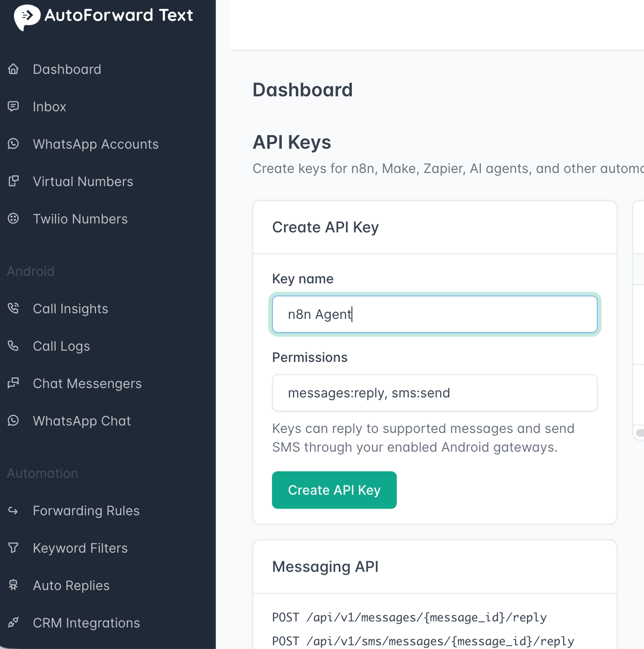This screenshot has height=649, width=644.
Task: Click the Auto Replies robot icon
Action: 14,585
